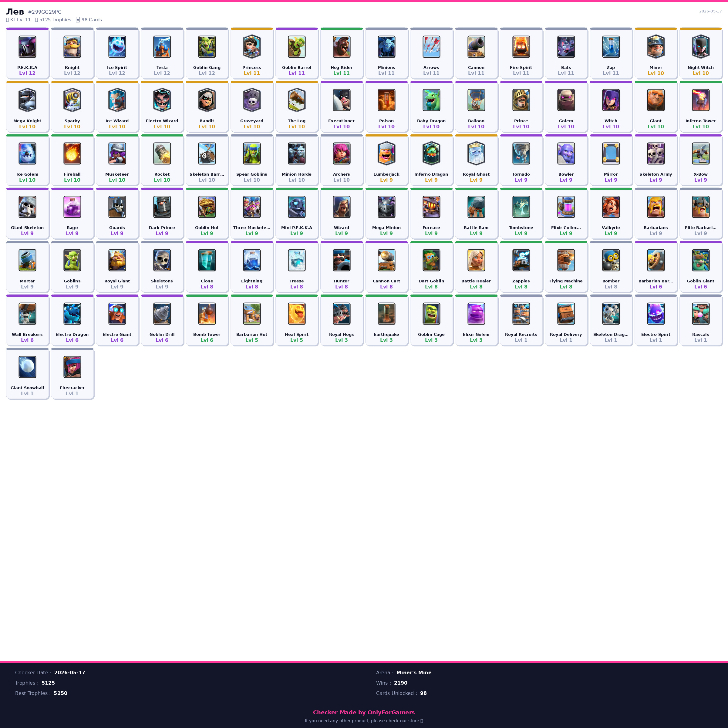This screenshot has height=728, width=728.
Task: Click The Log card icon
Action: tap(297, 100)
